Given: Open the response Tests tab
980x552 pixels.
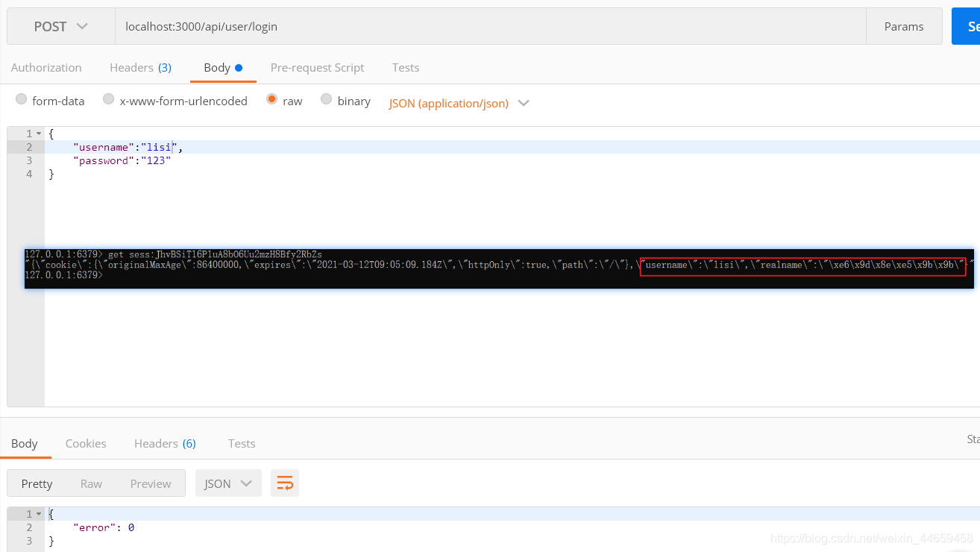Looking at the screenshot, I should coord(242,443).
